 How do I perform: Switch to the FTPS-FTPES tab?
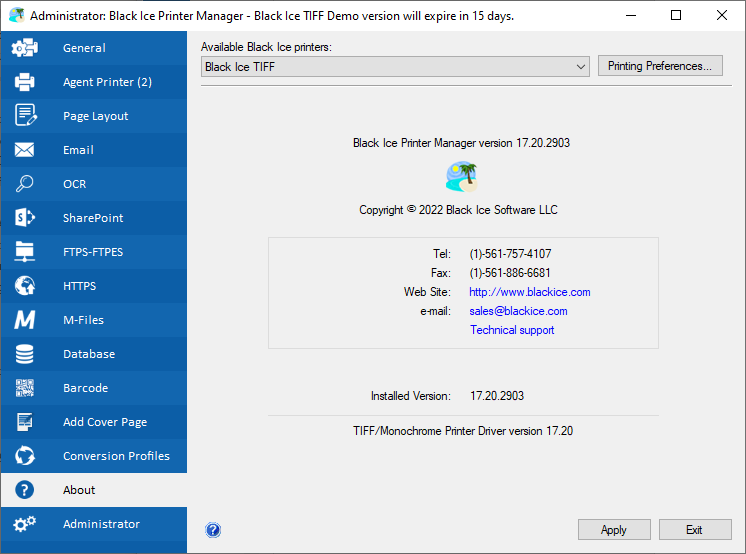pos(93,252)
